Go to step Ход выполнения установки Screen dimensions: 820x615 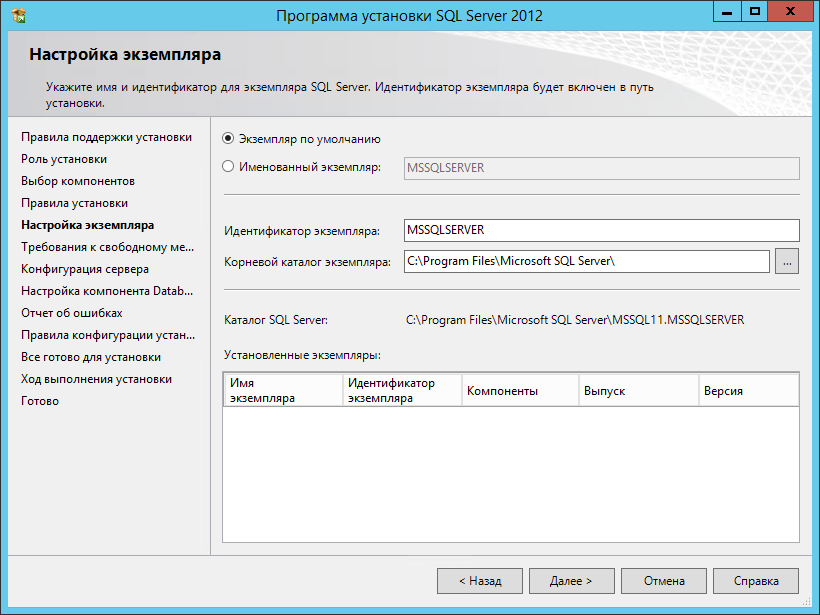96,379
